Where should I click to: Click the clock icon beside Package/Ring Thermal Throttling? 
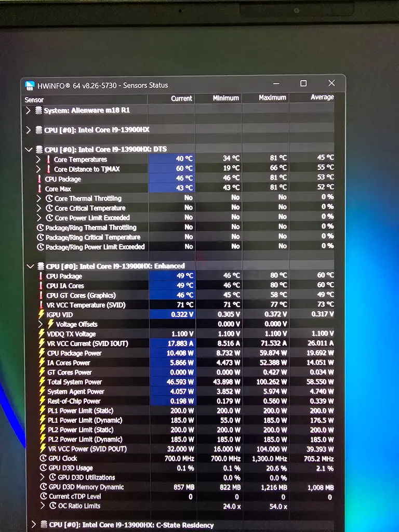point(41,228)
